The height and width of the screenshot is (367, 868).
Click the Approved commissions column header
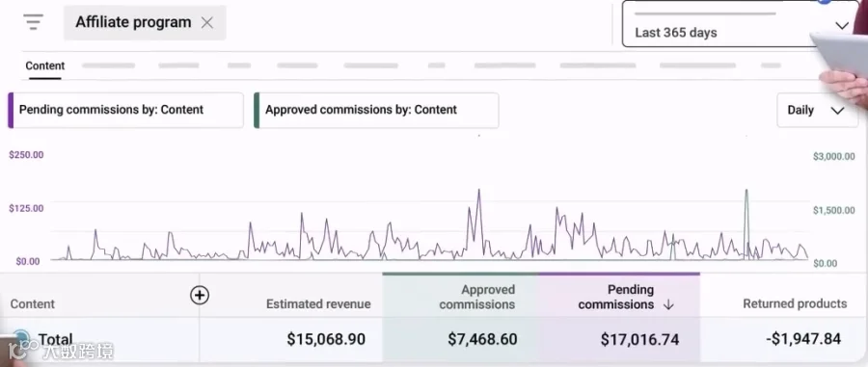477,297
